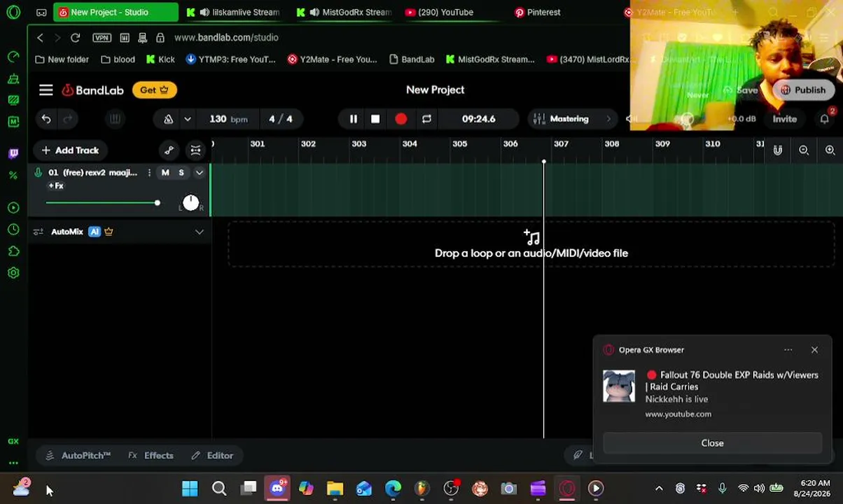Toggle loop cycle mode
The image size is (843, 504).
pyautogui.click(x=426, y=119)
